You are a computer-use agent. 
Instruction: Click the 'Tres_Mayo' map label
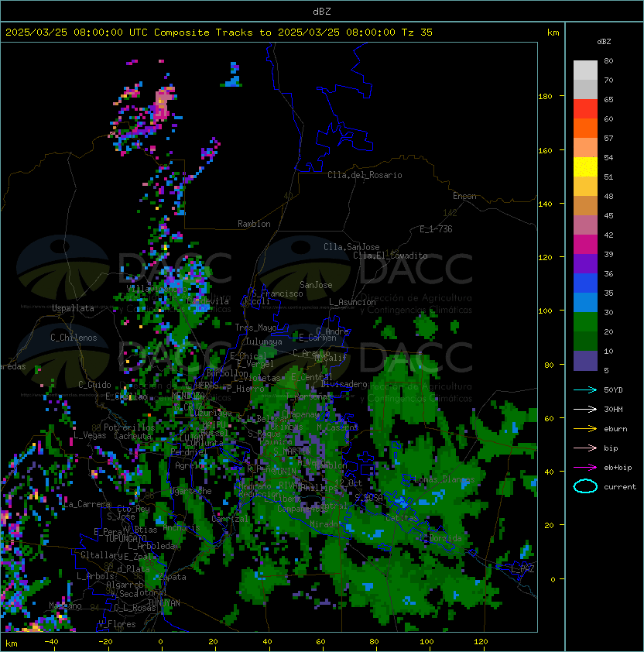(x=255, y=328)
